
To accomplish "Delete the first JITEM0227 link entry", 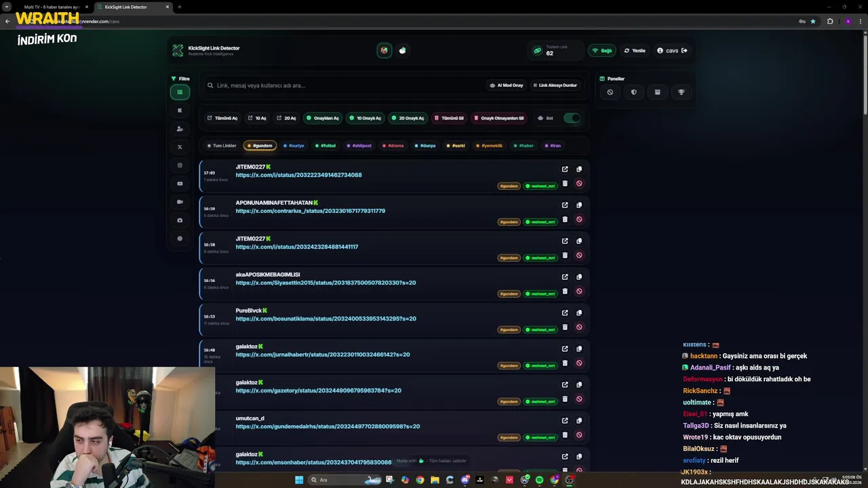I will 565,183.
